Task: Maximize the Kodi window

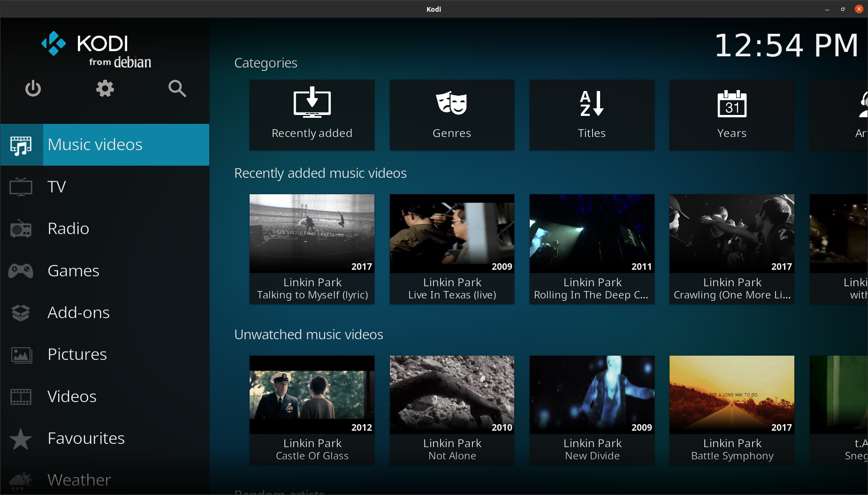Action: click(843, 9)
